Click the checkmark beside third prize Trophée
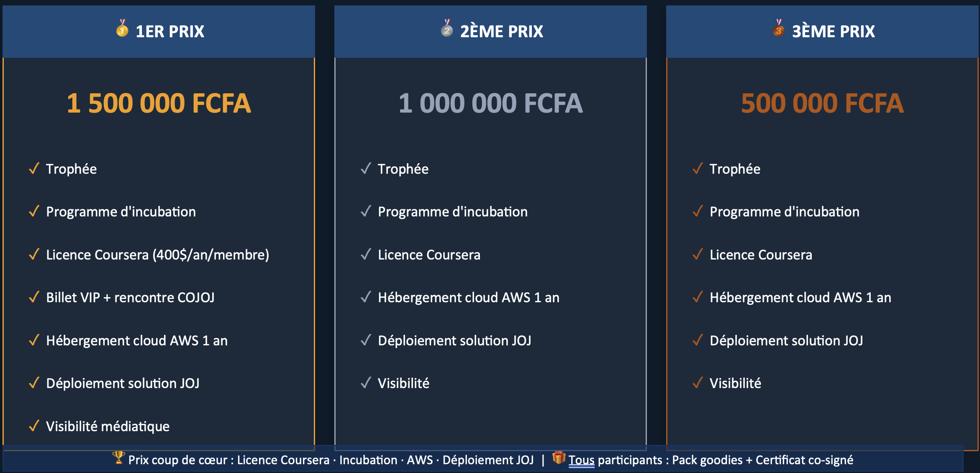The width and height of the screenshot is (980, 473). pos(698,169)
